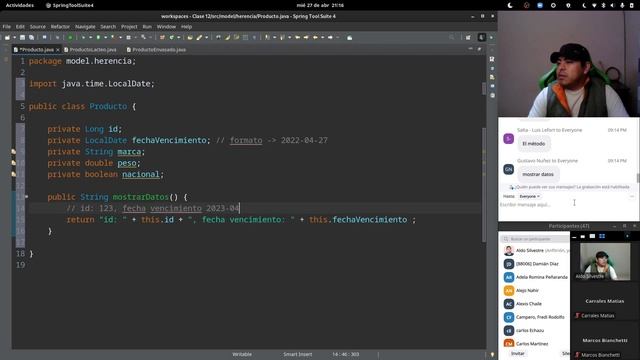Click Actividades in the top bar

coord(20,5)
